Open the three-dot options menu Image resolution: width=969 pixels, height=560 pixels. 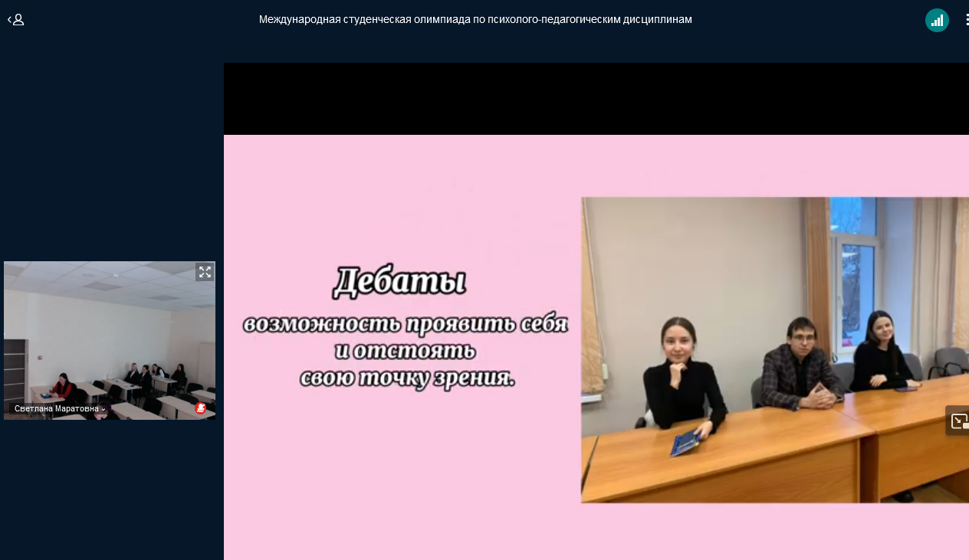966,20
